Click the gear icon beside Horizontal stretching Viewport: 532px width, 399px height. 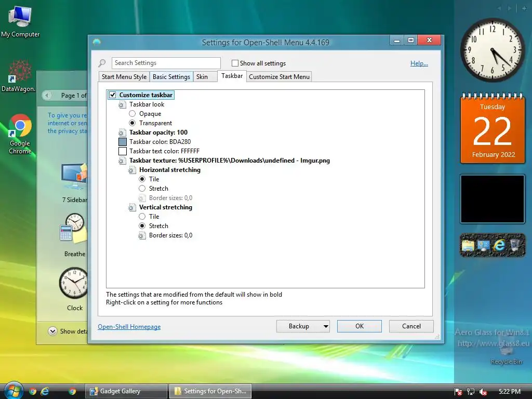(132, 170)
